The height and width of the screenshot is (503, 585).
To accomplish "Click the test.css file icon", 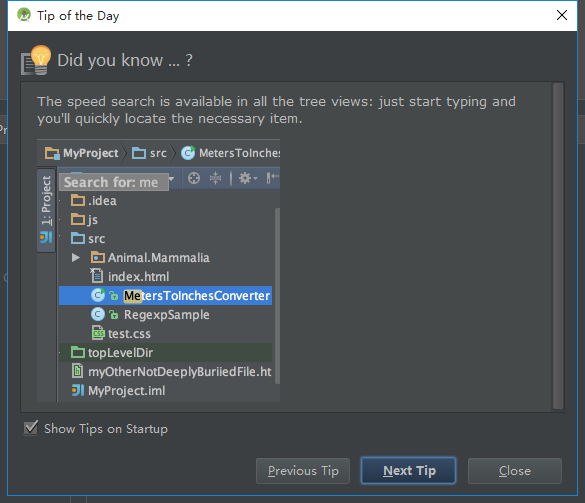I will click(98, 333).
